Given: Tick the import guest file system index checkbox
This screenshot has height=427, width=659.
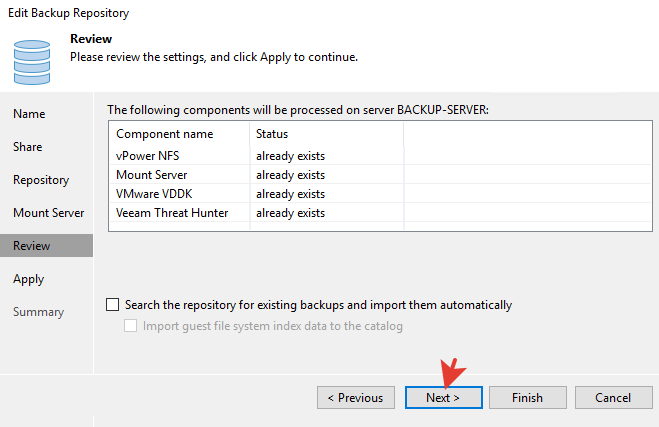Looking at the screenshot, I should click(x=131, y=326).
